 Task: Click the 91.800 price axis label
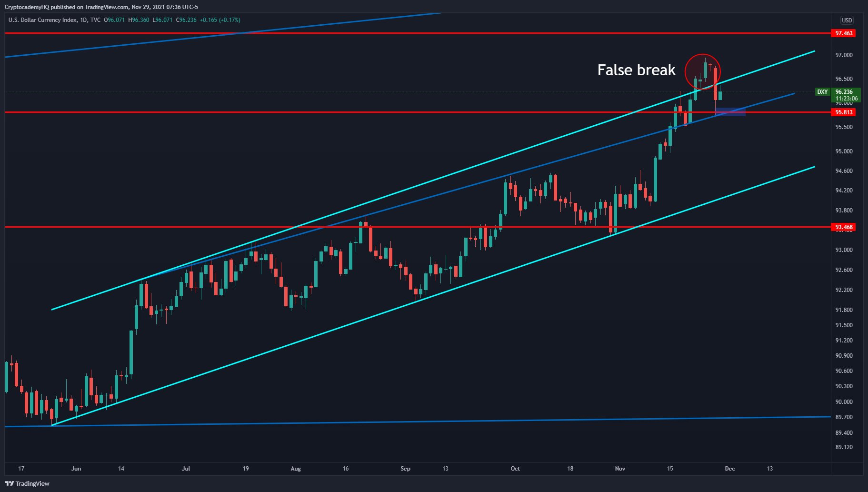(x=844, y=310)
